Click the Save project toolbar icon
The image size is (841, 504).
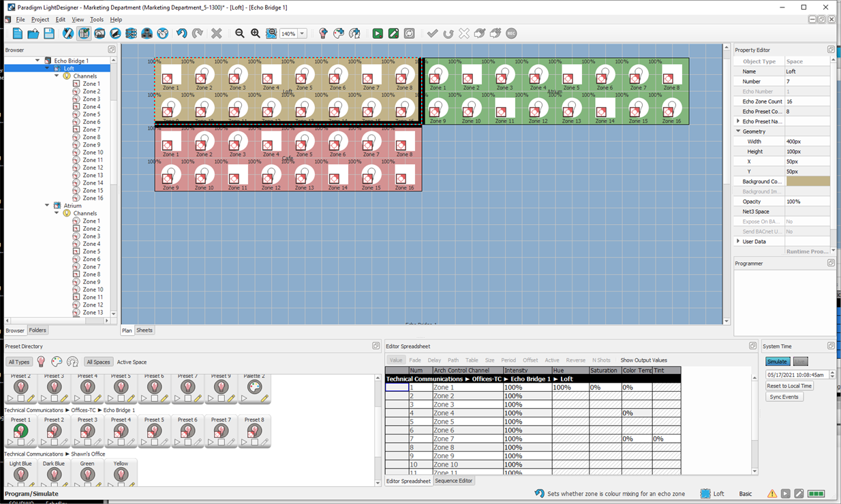(49, 33)
